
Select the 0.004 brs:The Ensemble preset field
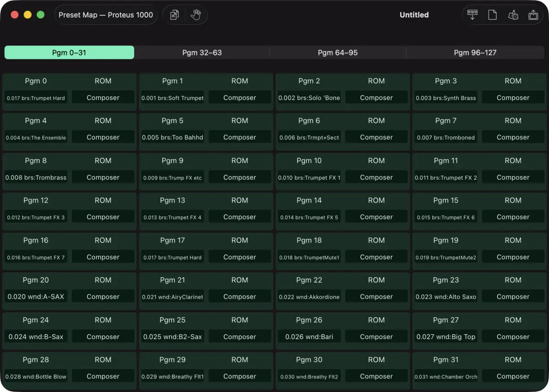click(x=36, y=138)
